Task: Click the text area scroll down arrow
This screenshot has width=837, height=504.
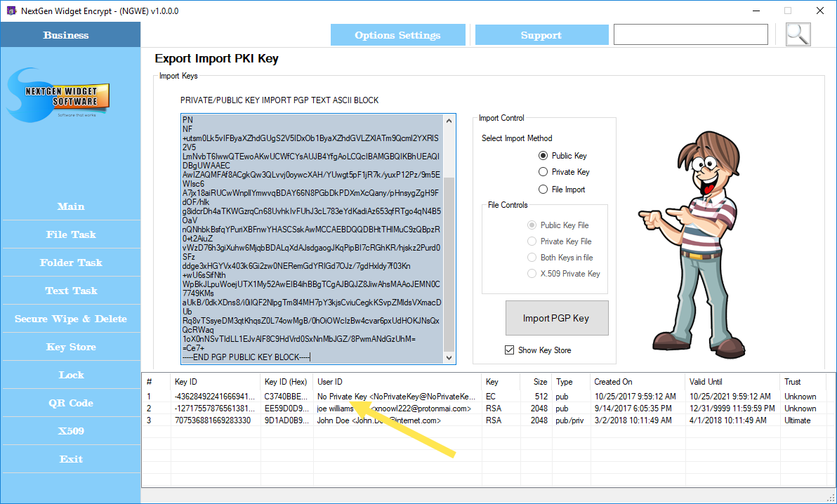Action: (449, 358)
